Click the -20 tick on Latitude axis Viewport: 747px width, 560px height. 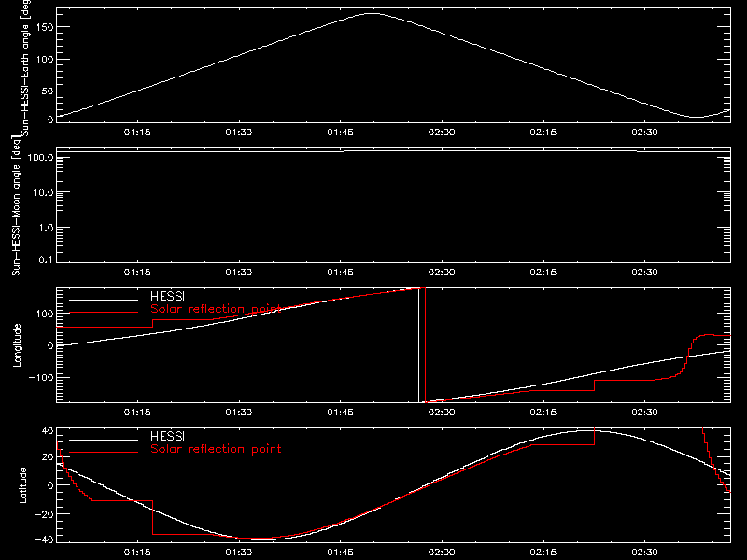click(44, 514)
